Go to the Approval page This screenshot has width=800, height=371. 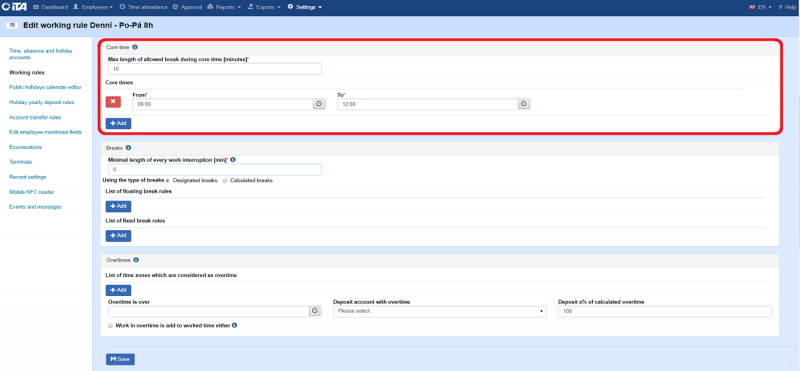point(188,7)
